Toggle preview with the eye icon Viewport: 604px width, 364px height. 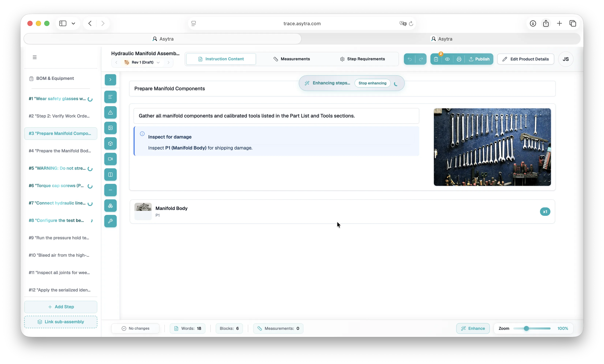(447, 59)
